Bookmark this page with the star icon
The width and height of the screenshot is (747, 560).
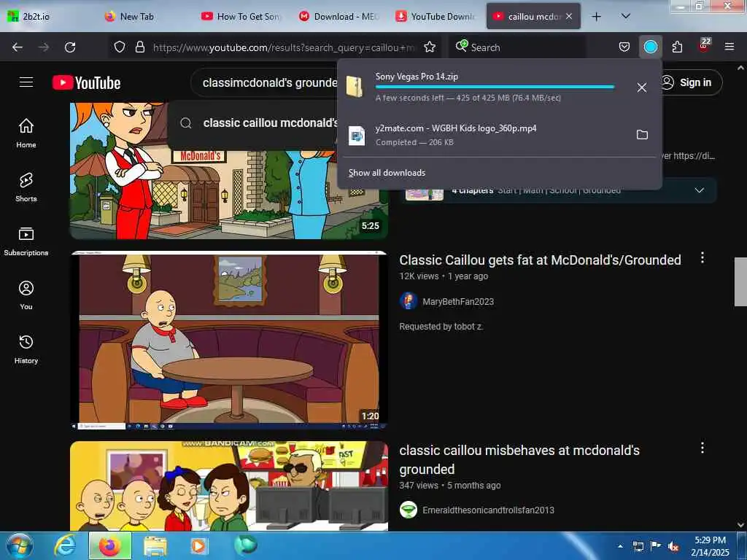(430, 47)
